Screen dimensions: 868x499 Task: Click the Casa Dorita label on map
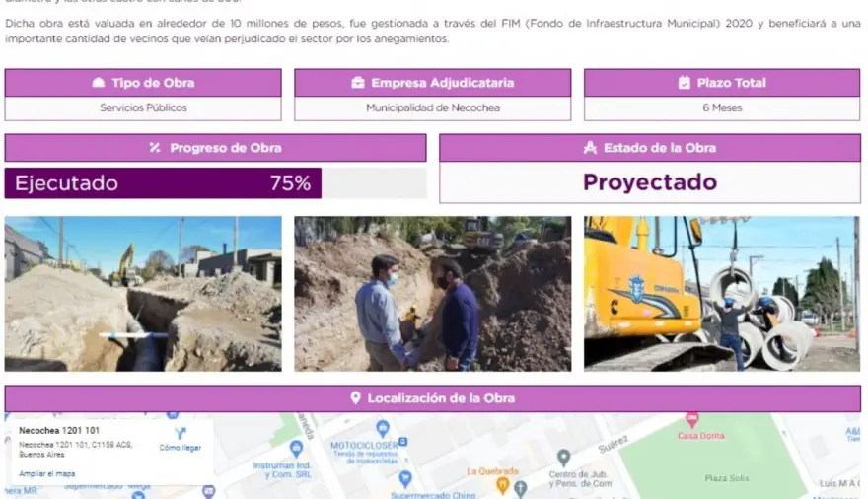click(x=701, y=435)
